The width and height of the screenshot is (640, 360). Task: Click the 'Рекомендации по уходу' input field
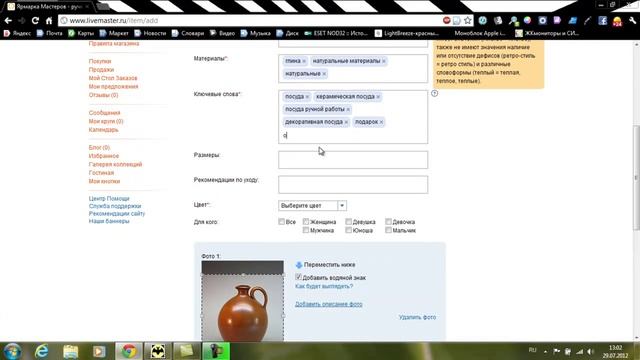pos(353,185)
